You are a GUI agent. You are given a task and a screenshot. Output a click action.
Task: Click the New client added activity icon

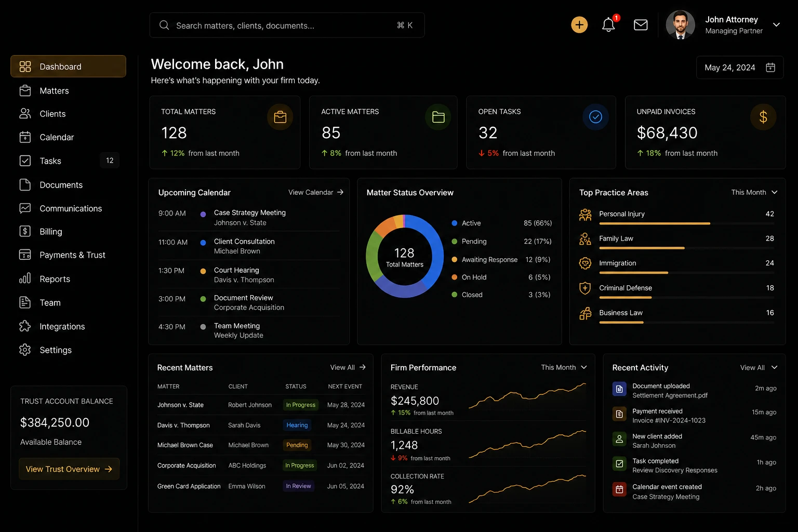click(619, 439)
